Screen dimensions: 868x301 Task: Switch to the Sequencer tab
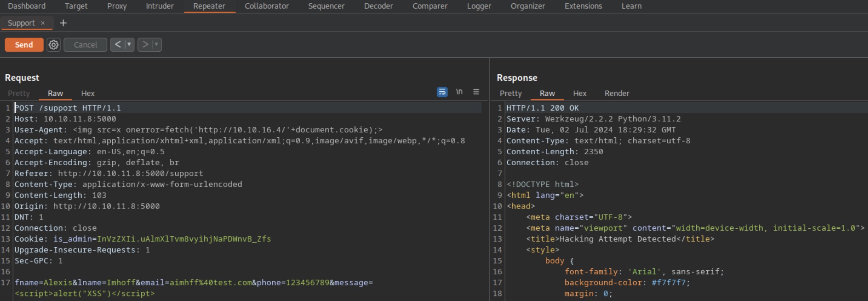(326, 6)
